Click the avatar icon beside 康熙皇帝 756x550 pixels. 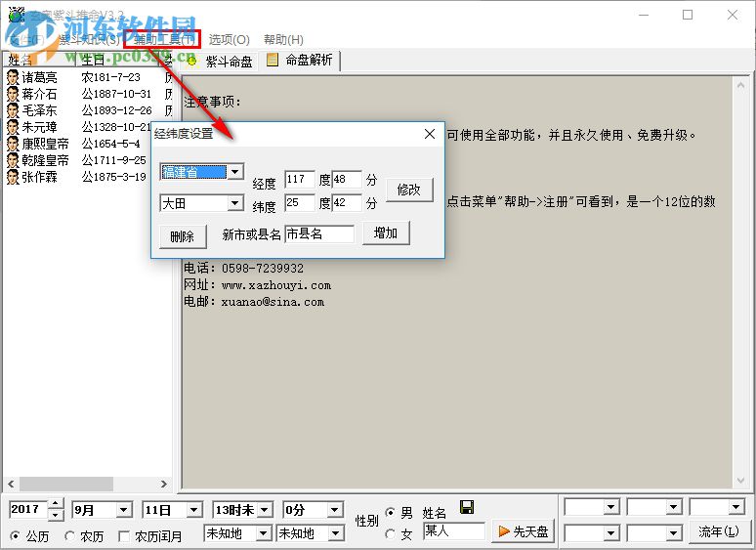(x=13, y=144)
